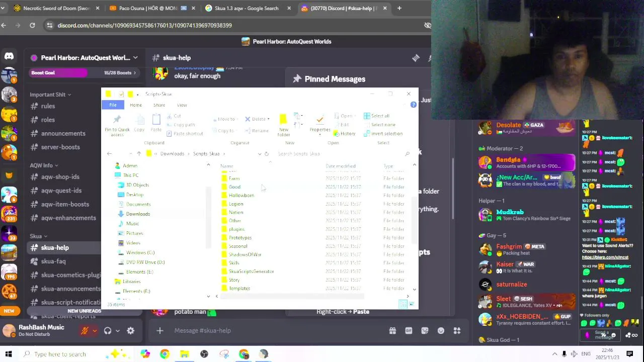The width and height of the screenshot is (644, 362).
Task: Click Paste shortcut in the ribbon
Action: pyautogui.click(x=184, y=134)
